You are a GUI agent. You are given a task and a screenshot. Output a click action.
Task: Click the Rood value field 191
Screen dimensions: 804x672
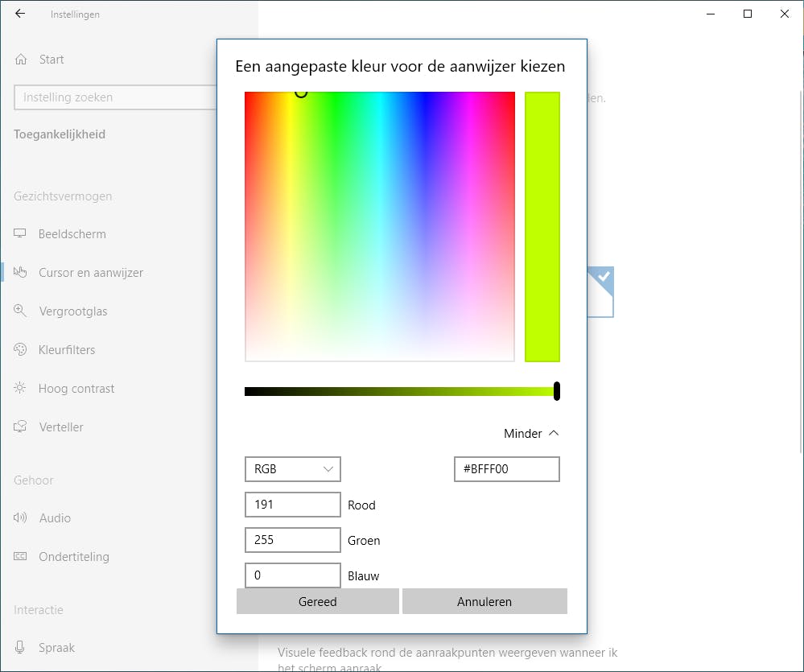click(x=293, y=505)
